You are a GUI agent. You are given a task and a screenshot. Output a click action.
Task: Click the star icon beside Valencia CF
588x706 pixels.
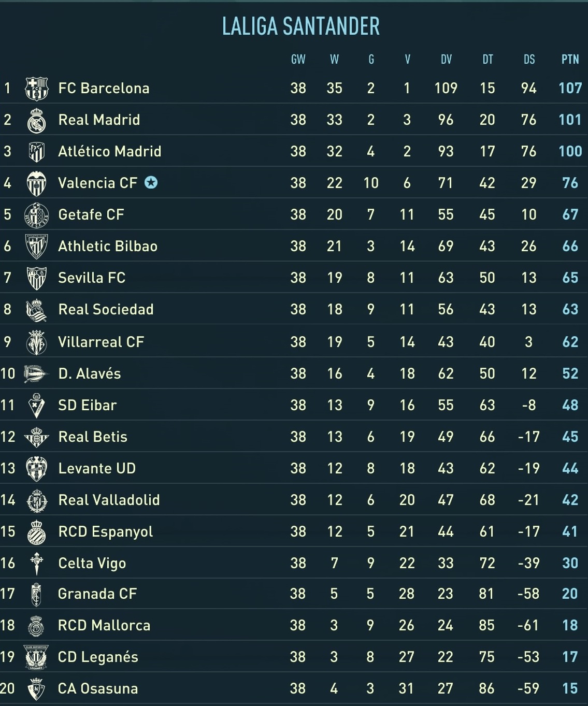(151, 182)
